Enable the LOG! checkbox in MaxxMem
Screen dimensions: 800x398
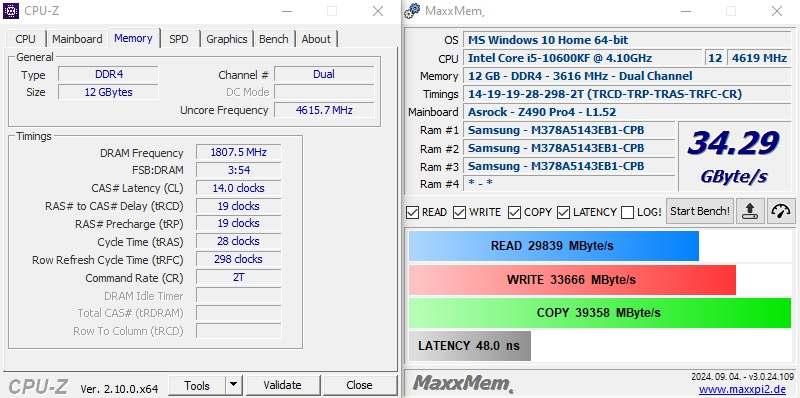627,212
